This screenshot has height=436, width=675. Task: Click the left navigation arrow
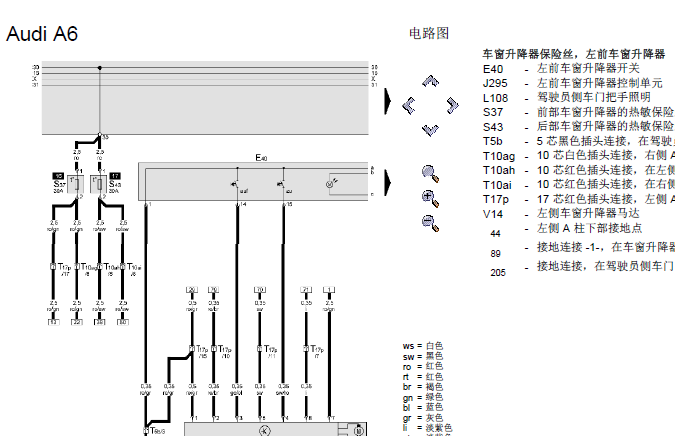pos(409,105)
